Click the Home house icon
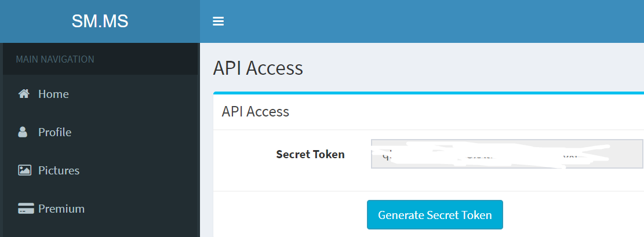Viewport: 644px width, 237px height. (24, 94)
